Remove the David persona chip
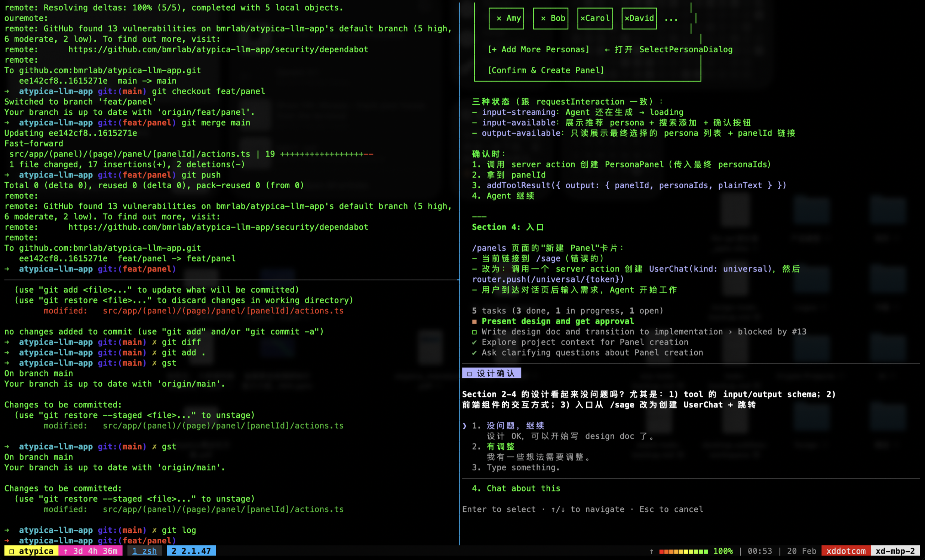Viewport: 925px width, 560px height. 627,18
